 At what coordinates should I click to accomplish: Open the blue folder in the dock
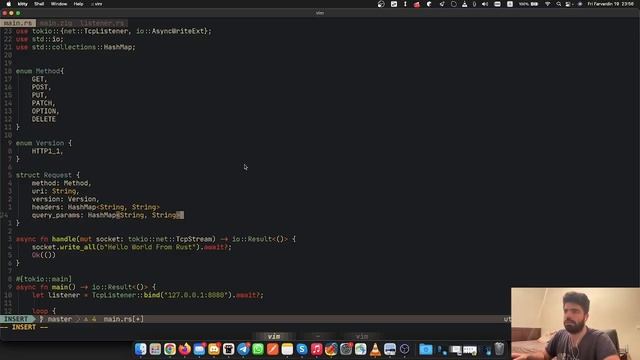coord(425,349)
